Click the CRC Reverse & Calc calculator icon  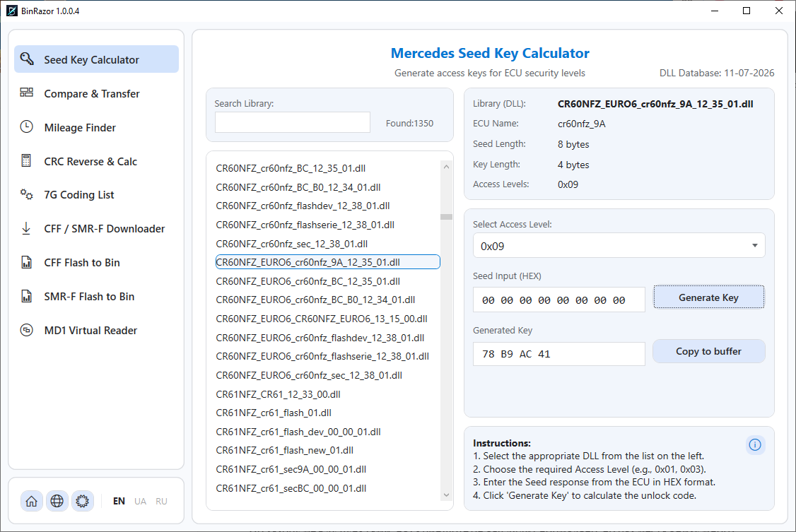(x=26, y=161)
